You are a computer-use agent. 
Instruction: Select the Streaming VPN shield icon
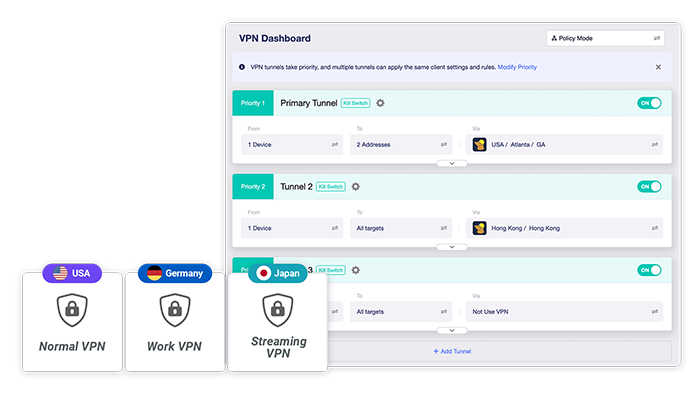pos(278,310)
